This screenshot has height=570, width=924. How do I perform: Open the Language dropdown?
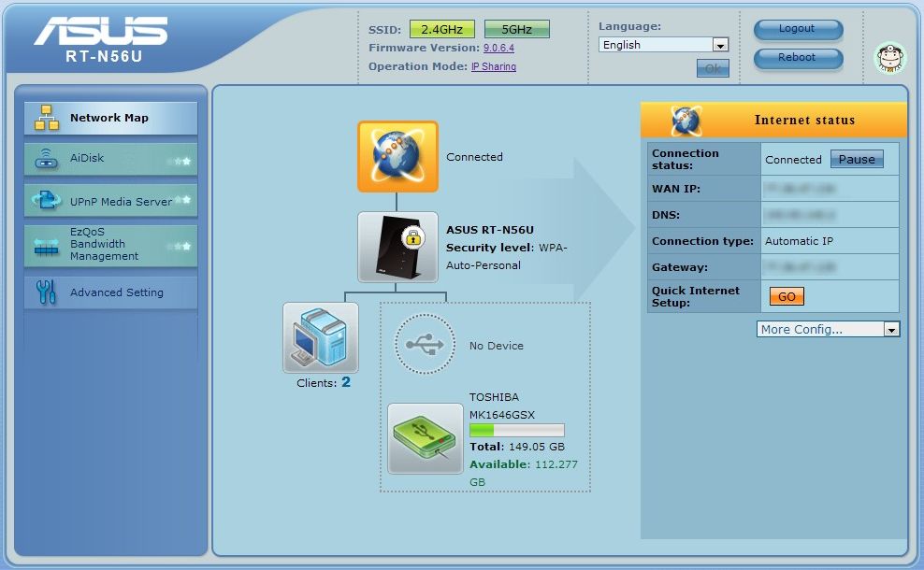pyautogui.click(x=663, y=45)
